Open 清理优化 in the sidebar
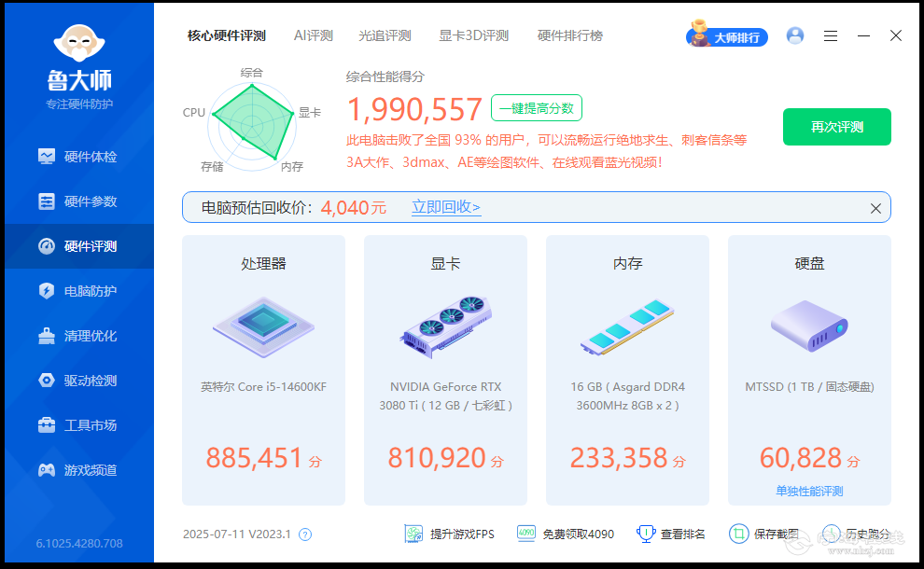This screenshot has height=569, width=924. [79, 336]
